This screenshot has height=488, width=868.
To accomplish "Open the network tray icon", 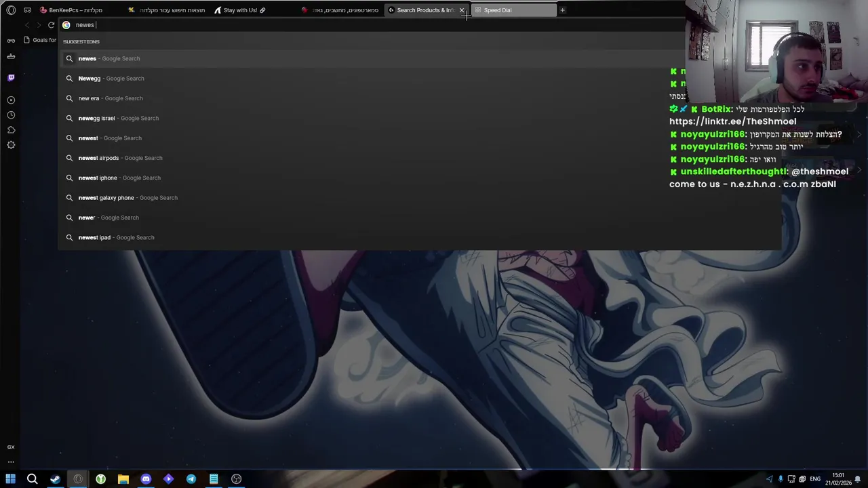I will pyautogui.click(x=791, y=479).
